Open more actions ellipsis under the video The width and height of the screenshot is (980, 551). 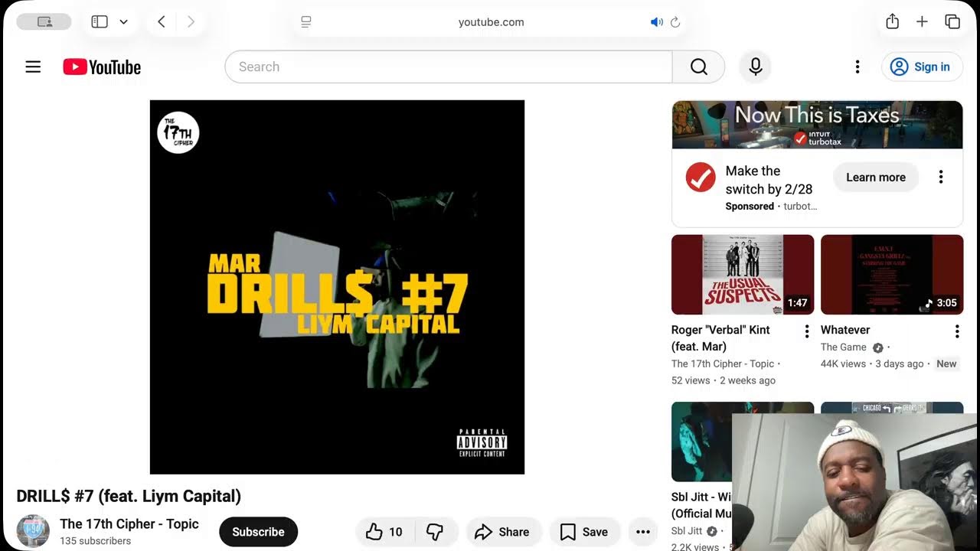click(x=643, y=532)
